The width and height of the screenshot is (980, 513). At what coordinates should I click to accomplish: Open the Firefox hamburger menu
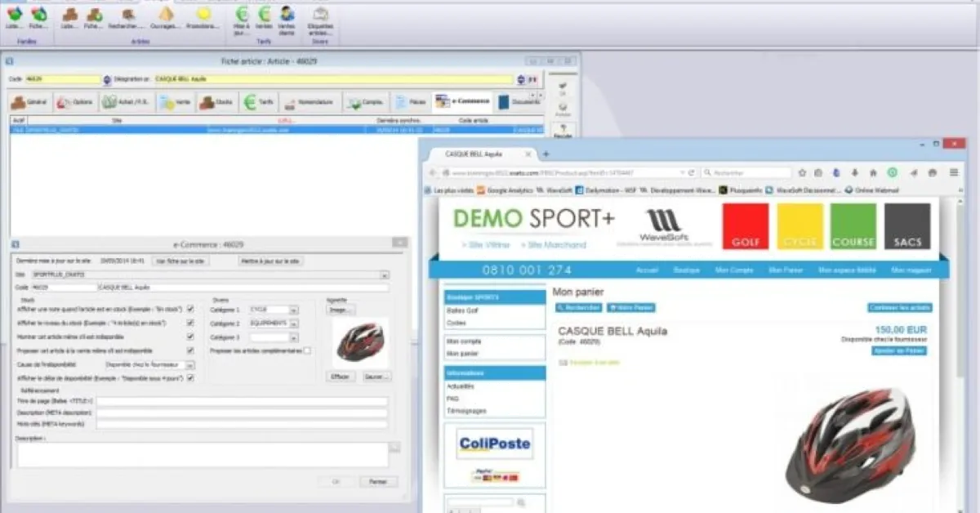click(953, 172)
